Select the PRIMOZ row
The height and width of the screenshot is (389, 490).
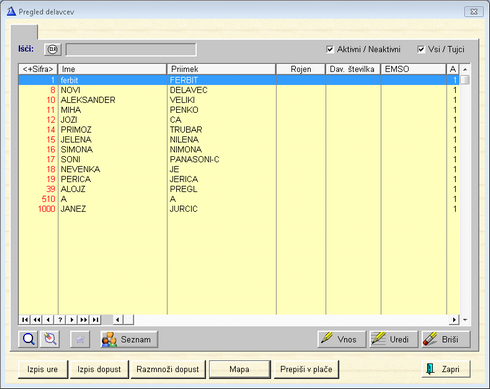pos(239,130)
